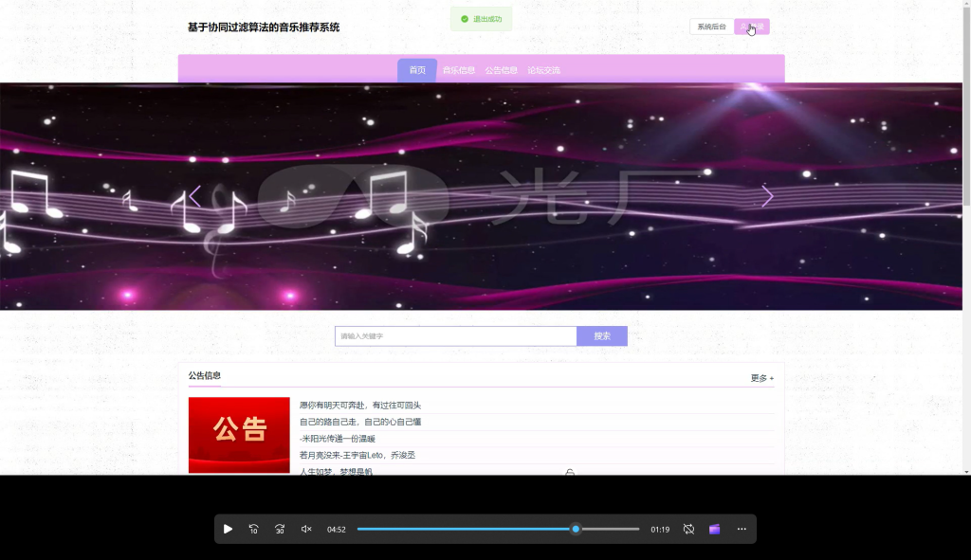Screen dimensions: 971x560
Task: Open announcement -米阳光传递一份温暖
Action: point(338,439)
